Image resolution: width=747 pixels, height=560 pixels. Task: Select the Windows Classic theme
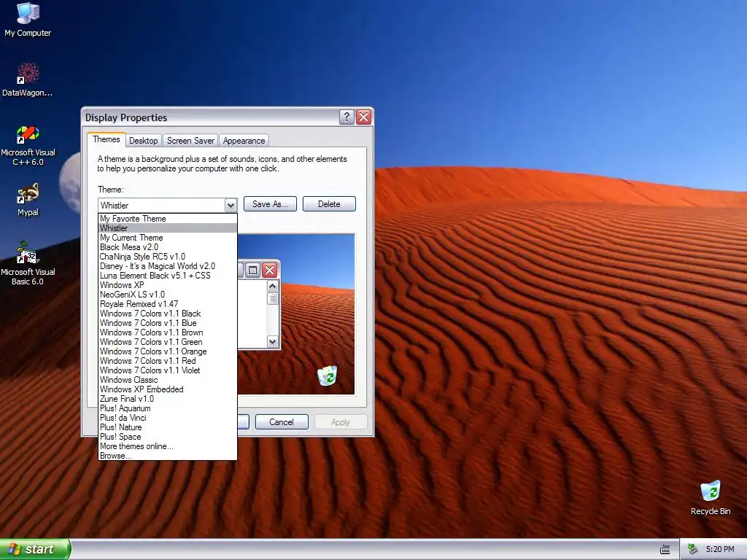point(168,380)
